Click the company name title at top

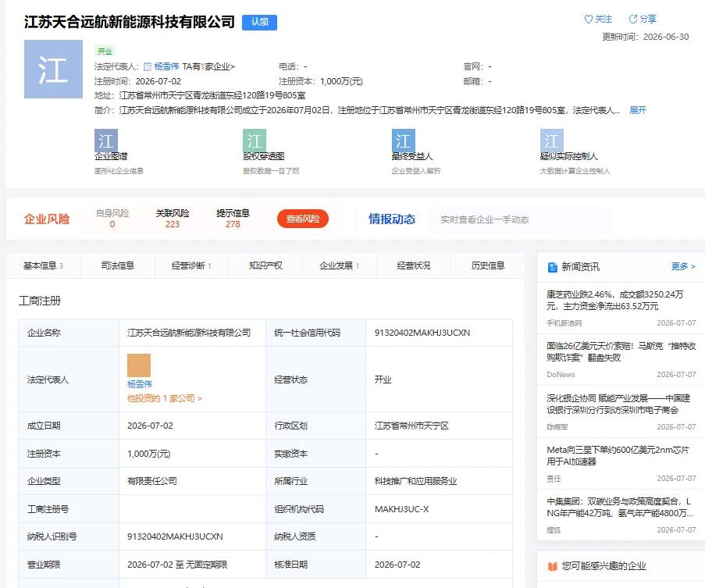click(x=130, y=22)
